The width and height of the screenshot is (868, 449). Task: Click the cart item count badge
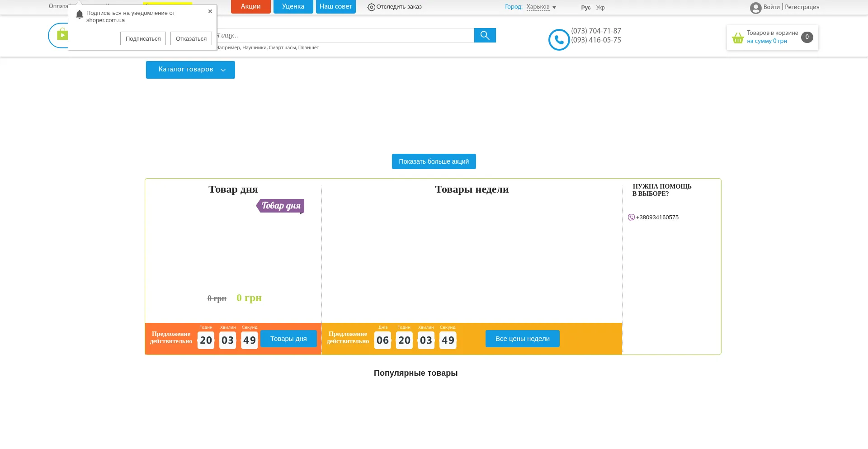pos(807,37)
